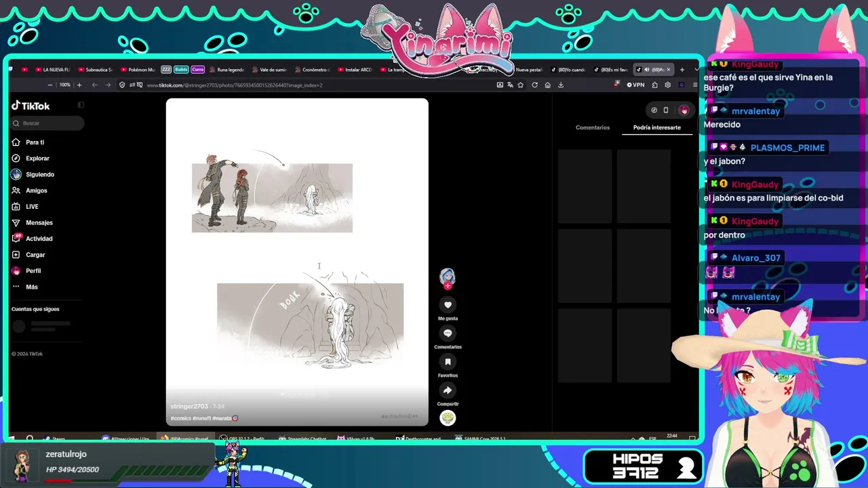Reload the page with the refresh icon

534,85
